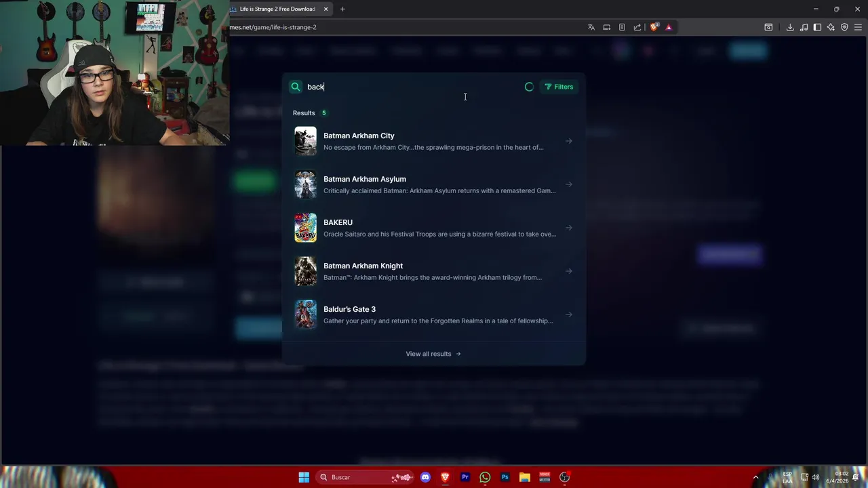Open a new browser tab with plus button
868x488 pixels.
click(342, 9)
